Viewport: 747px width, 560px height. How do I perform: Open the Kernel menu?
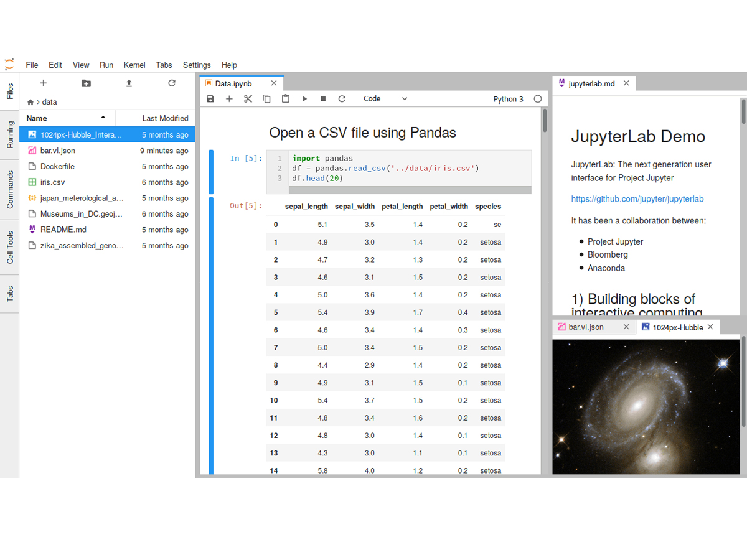[134, 65]
